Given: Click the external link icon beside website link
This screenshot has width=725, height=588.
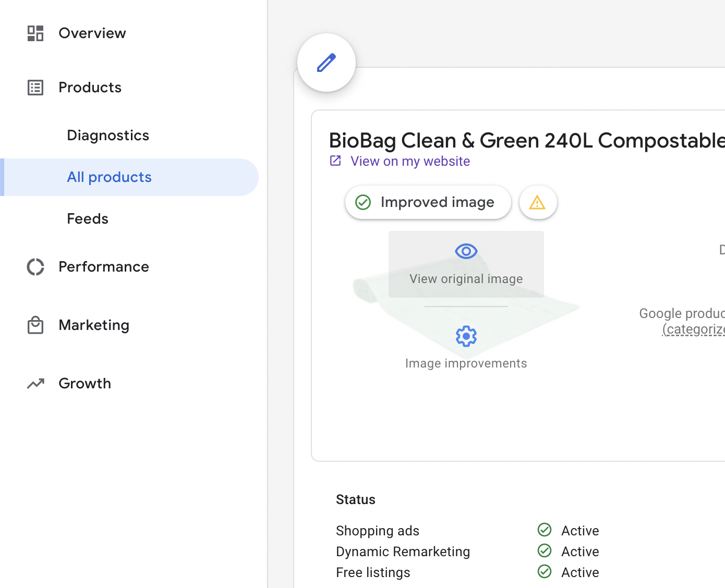Looking at the screenshot, I should tap(335, 161).
